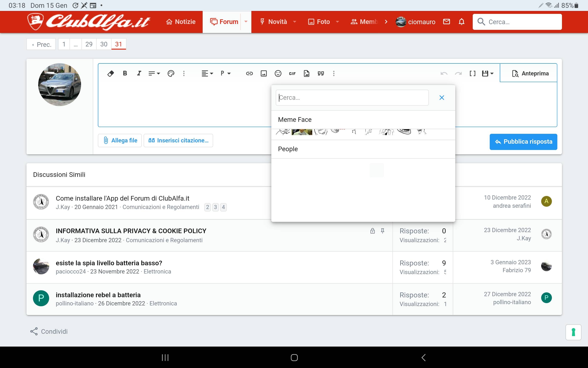
Task: Click the GIF insert icon
Action: 292,73
